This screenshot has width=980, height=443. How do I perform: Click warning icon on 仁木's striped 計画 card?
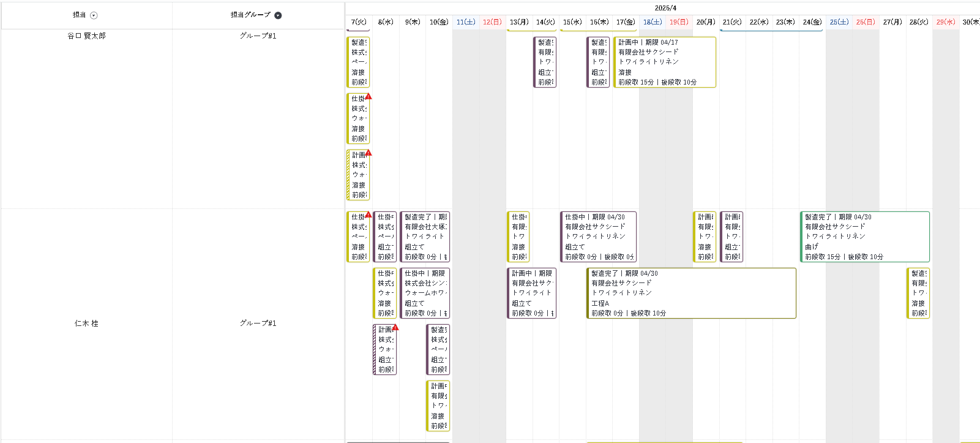395,327
